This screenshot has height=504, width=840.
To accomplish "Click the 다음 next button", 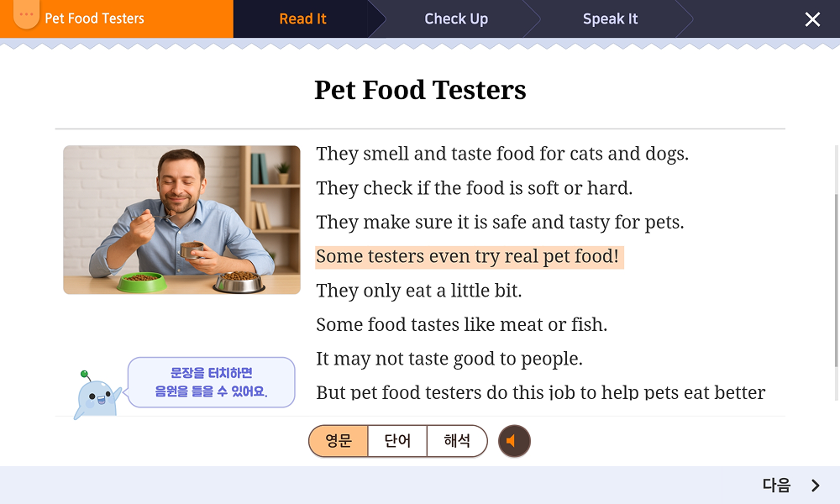I will point(791,486).
